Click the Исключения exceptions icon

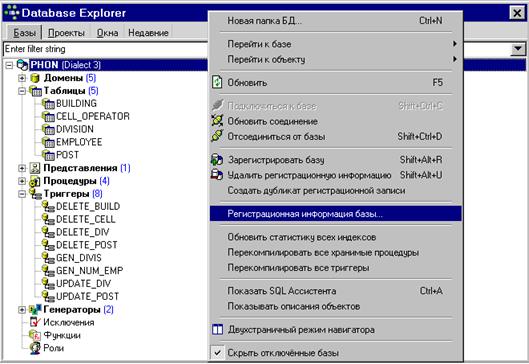click(35, 322)
